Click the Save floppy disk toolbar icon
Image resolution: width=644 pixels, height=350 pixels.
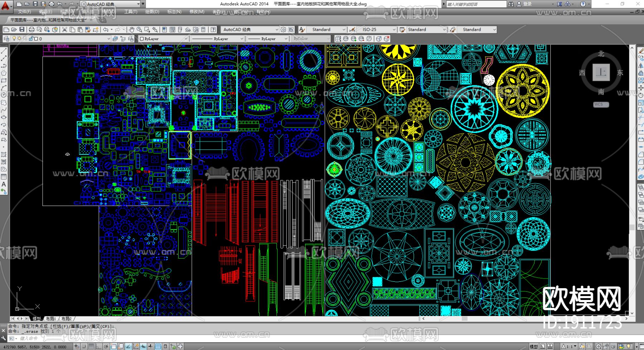pos(22,30)
